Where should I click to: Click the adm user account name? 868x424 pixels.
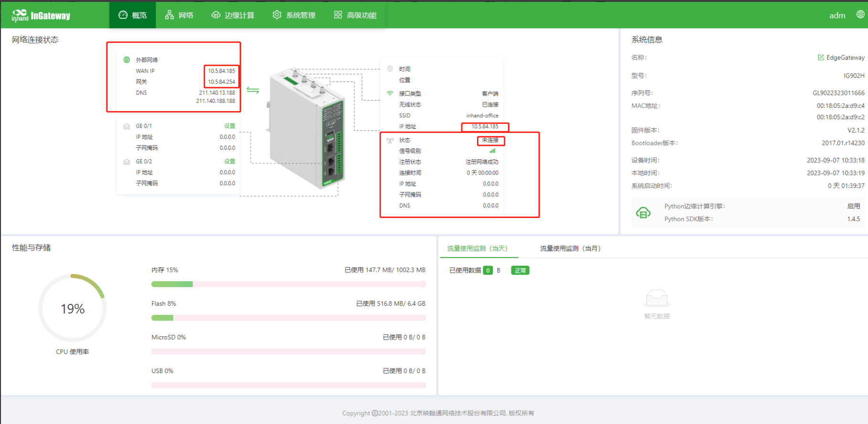click(x=837, y=16)
